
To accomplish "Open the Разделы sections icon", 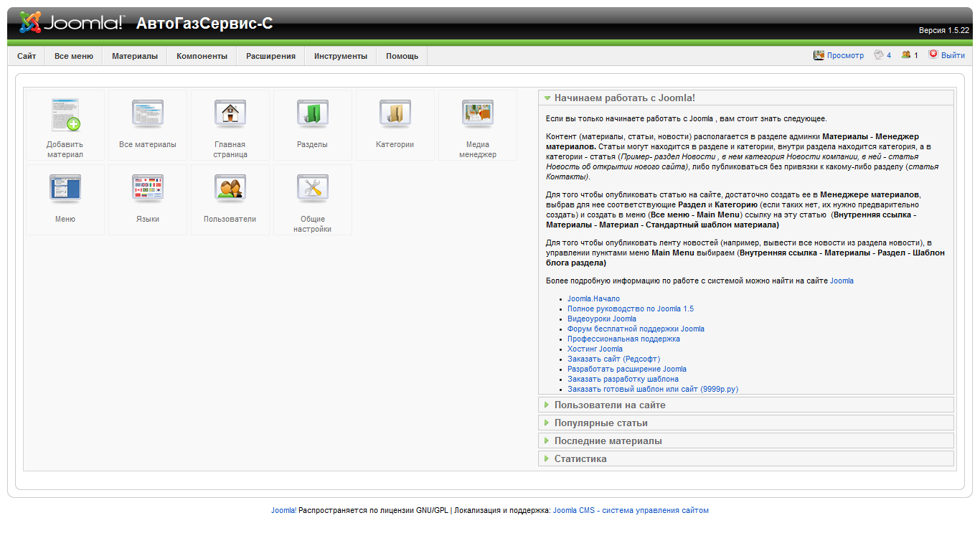I will (313, 113).
